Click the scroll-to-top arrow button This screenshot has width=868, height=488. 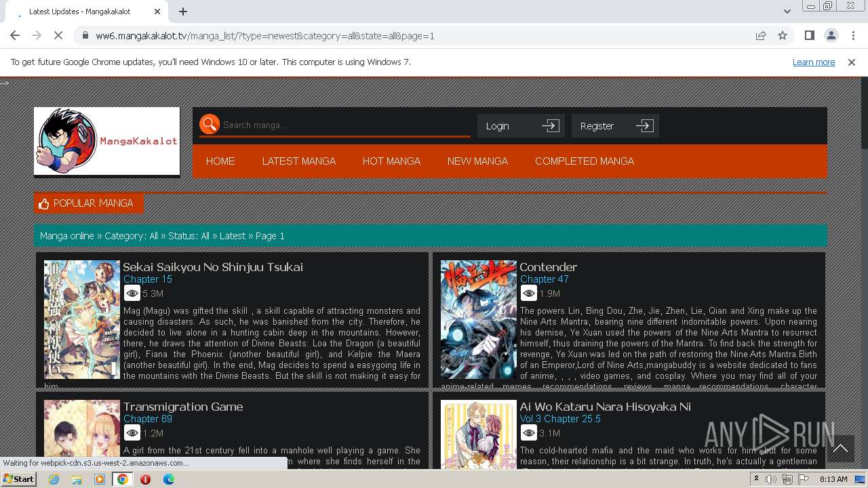840,448
